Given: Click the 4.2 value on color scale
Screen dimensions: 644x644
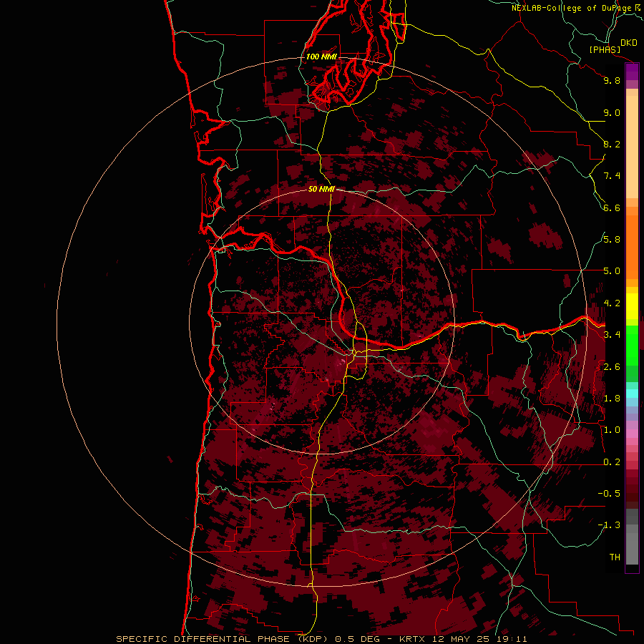Looking at the screenshot, I should click(612, 303).
